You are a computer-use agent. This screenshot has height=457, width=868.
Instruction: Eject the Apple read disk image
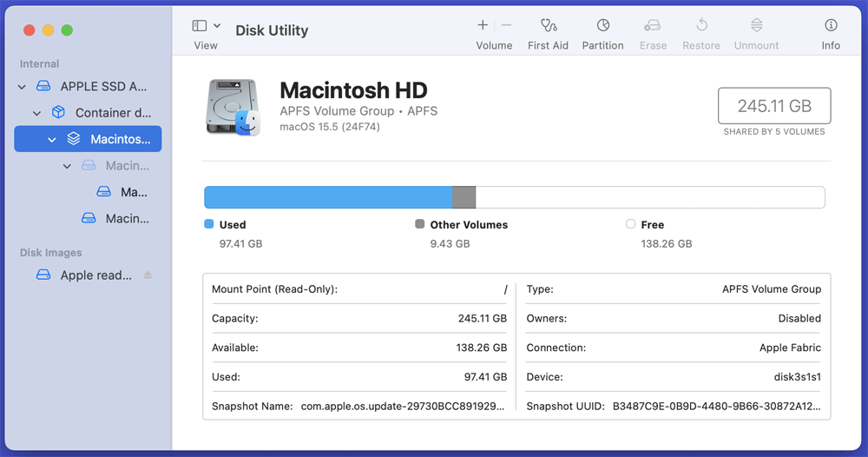[x=148, y=275]
